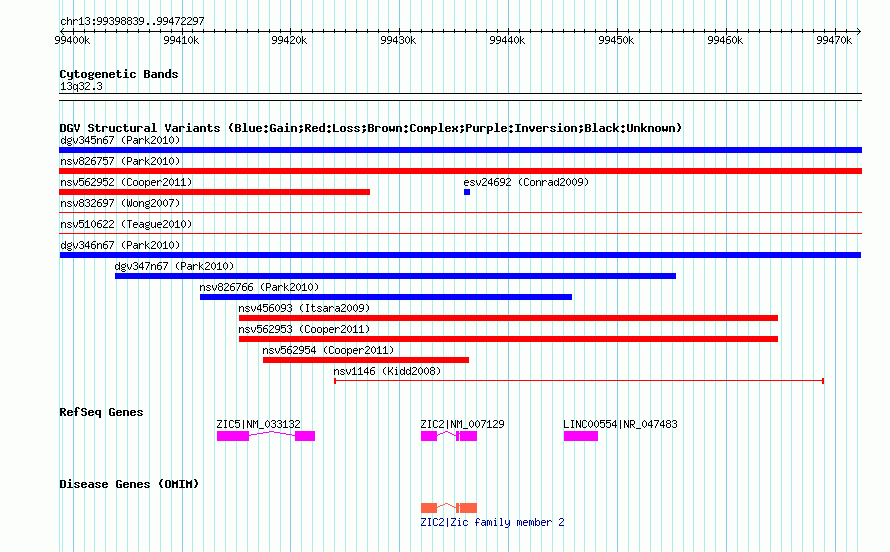Select the ZIC5 NM_033132 gene glyph

[266, 436]
